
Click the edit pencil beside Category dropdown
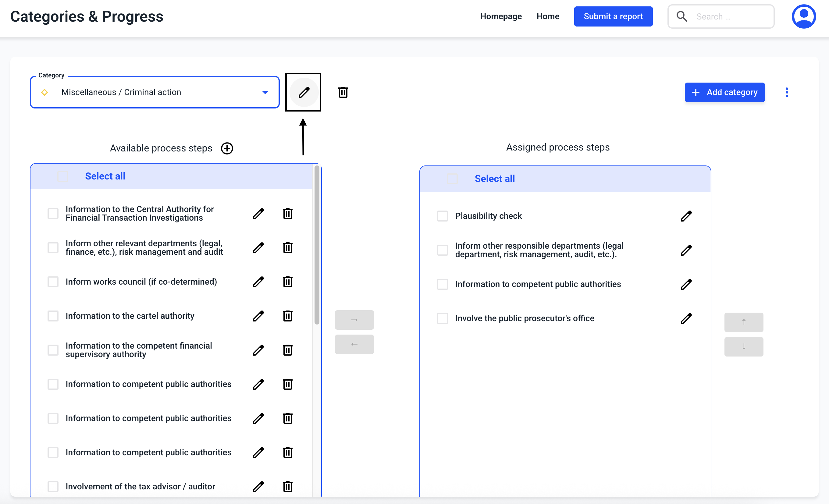[x=304, y=92]
